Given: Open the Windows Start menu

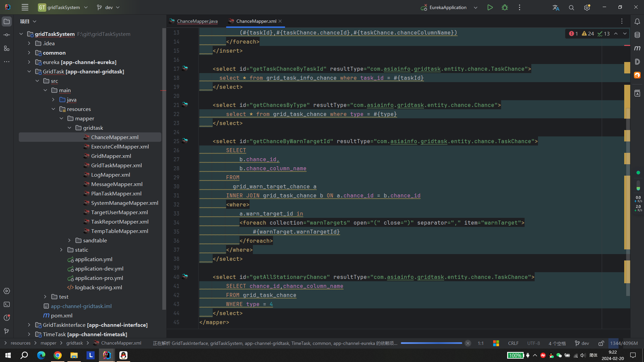Looking at the screenshot, I should click(x=8, y=355).
